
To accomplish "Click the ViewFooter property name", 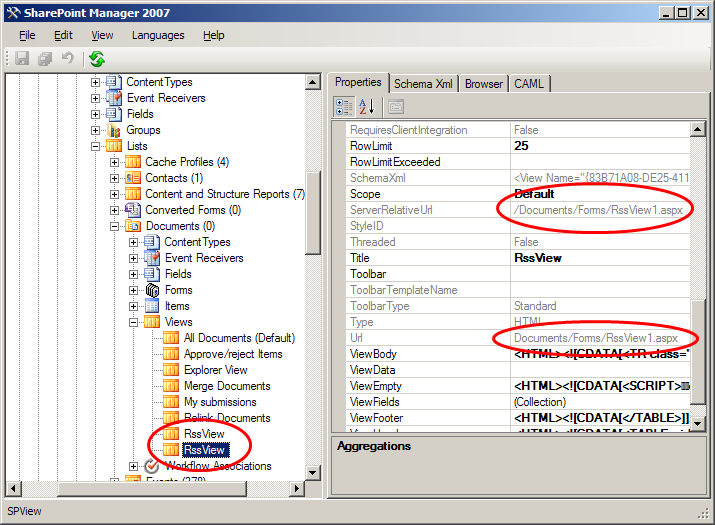I will [x=376, y=418].
